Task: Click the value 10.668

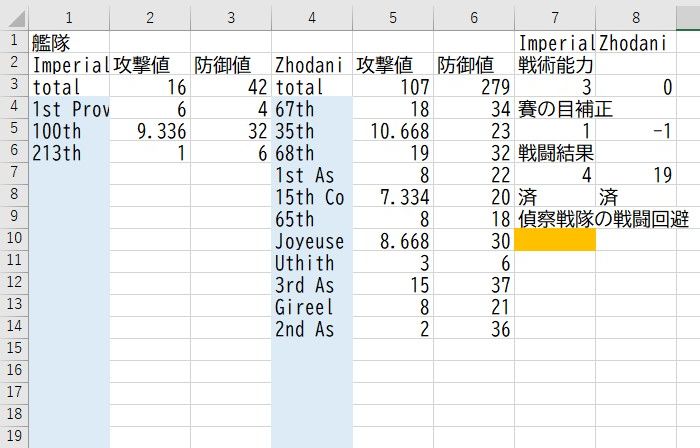Action: coord(393,130)
